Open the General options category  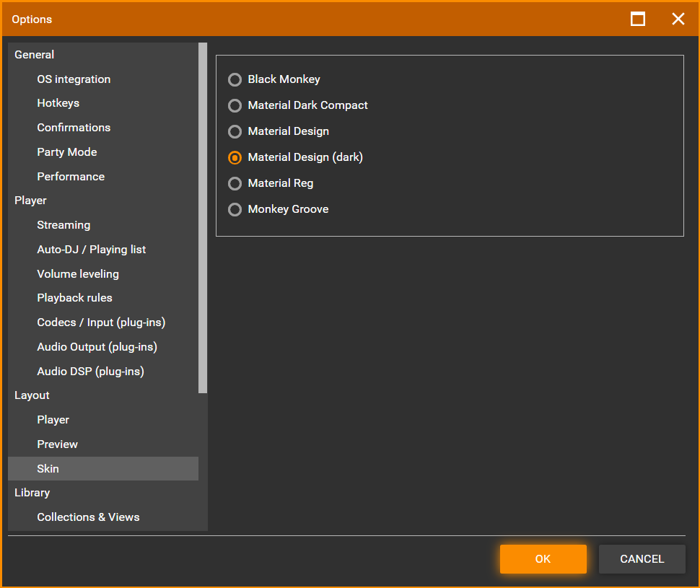click(x=35, y=55)
